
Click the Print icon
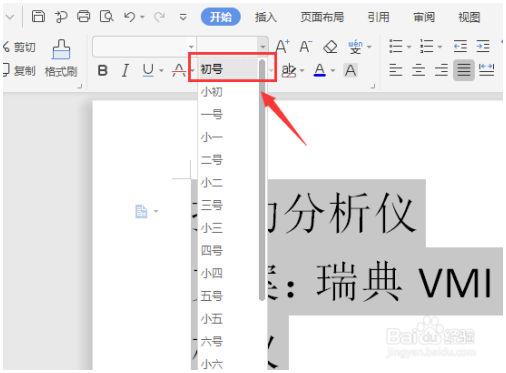(83, 16)
